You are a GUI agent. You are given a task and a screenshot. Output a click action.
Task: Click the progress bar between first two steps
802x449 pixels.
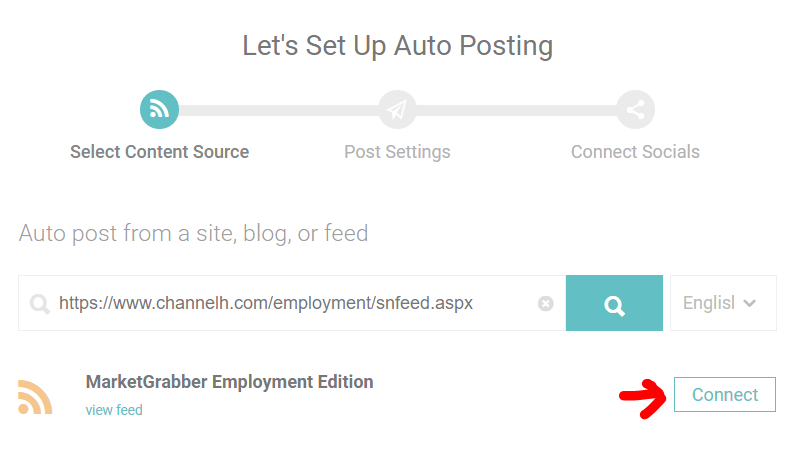pos(279,110)
